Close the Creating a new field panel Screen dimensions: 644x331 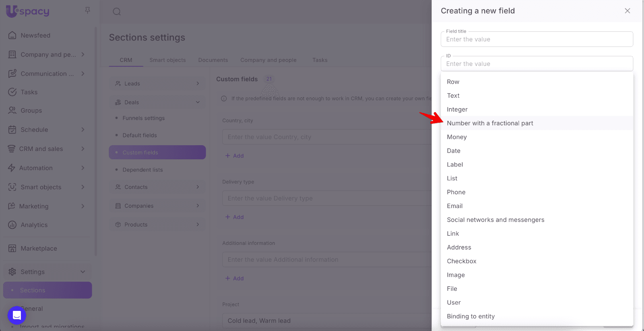(627, 11)
